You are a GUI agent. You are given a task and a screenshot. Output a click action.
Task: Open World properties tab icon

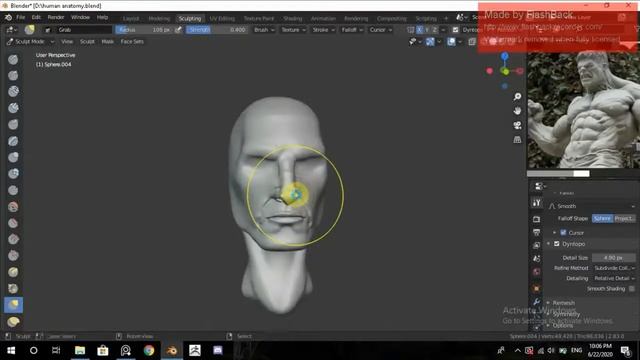pos(537,272)
